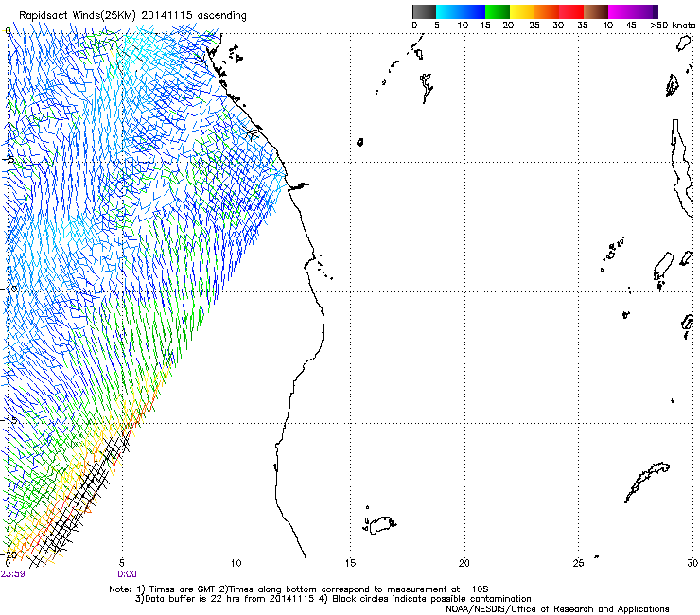Viewport: 700px width, 615px height.
Task: Select the brown 35-40 knots legend swatch
Action: (596, 11)
